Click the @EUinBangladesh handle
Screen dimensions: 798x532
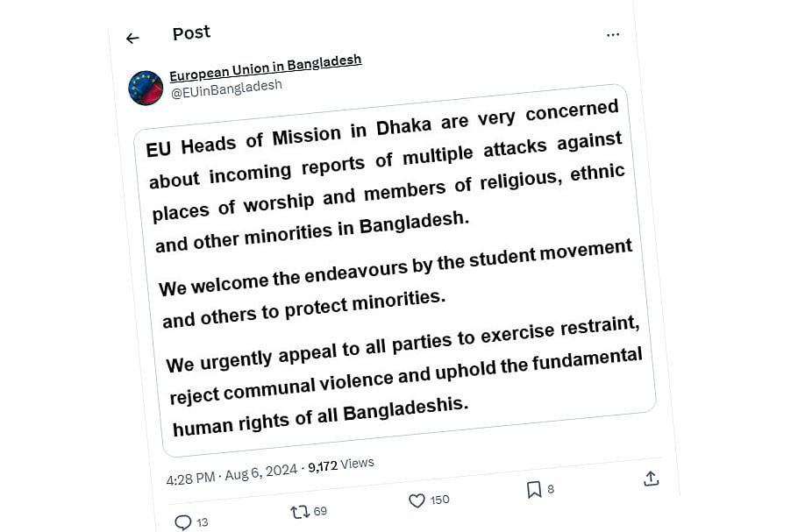pyautogui.click(x=225, y=87)
